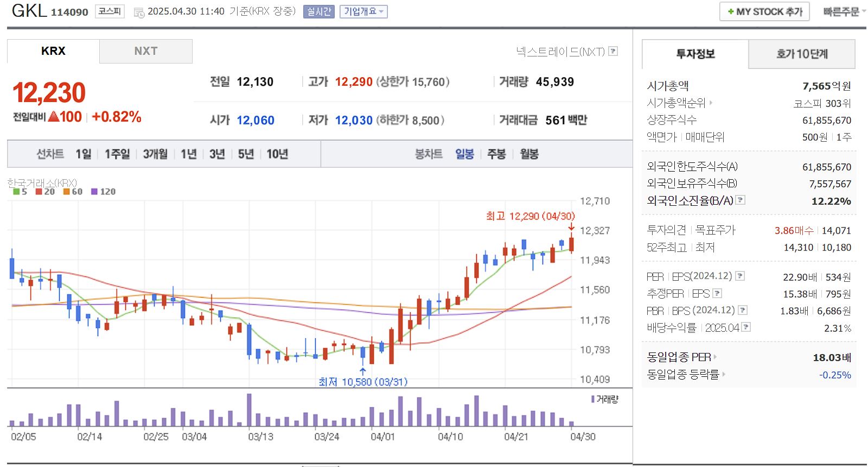Click the stock code 114090
The width and height of the screenshot is (868, 467).
click(x=69, y=12)
